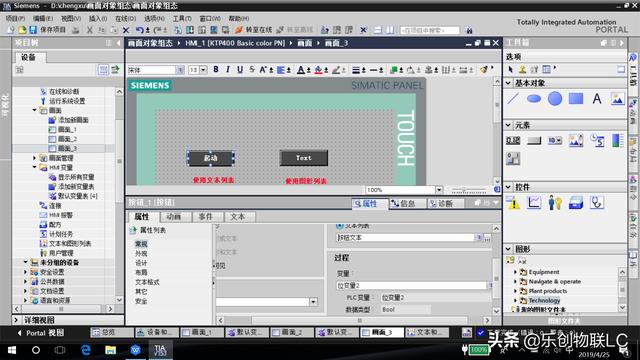Viewport: 640px width, 360px height.
Task: Open the 项目(P) menu
Action: coord(16,18)
